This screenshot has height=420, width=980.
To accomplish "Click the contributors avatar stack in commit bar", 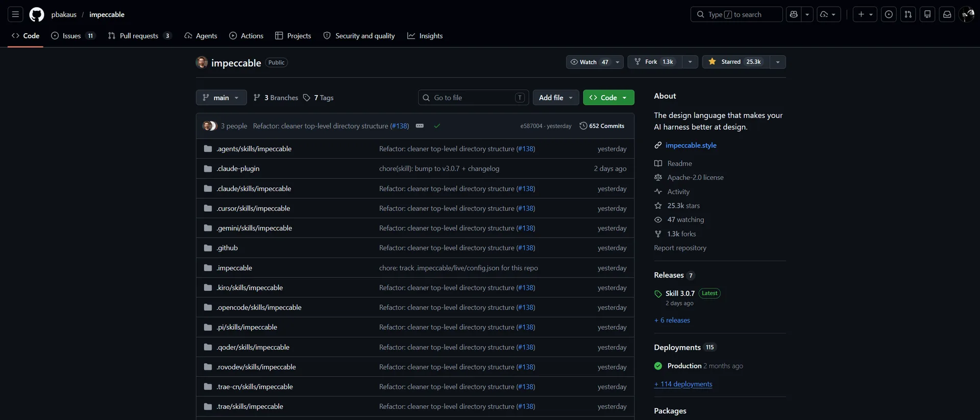I will point(210,126).
